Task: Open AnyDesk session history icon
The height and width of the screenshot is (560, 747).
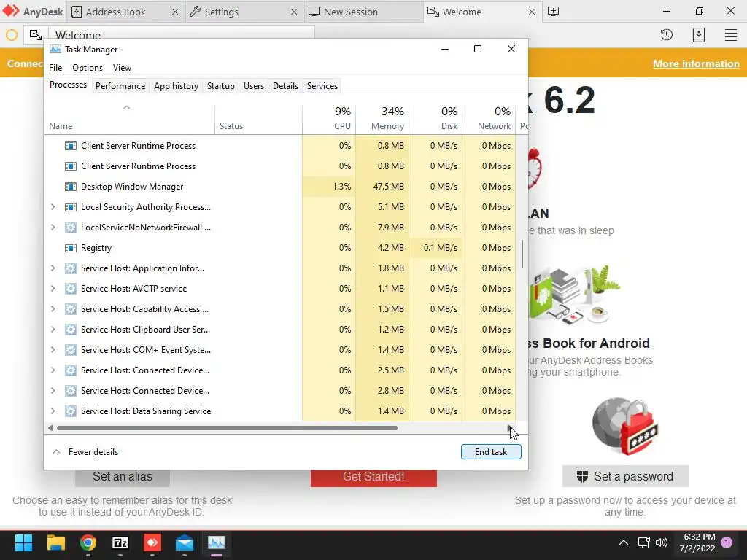Action: pos(667,35)
